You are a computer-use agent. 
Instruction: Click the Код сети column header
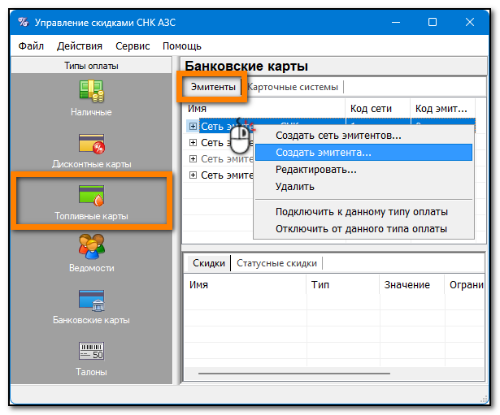378,108
